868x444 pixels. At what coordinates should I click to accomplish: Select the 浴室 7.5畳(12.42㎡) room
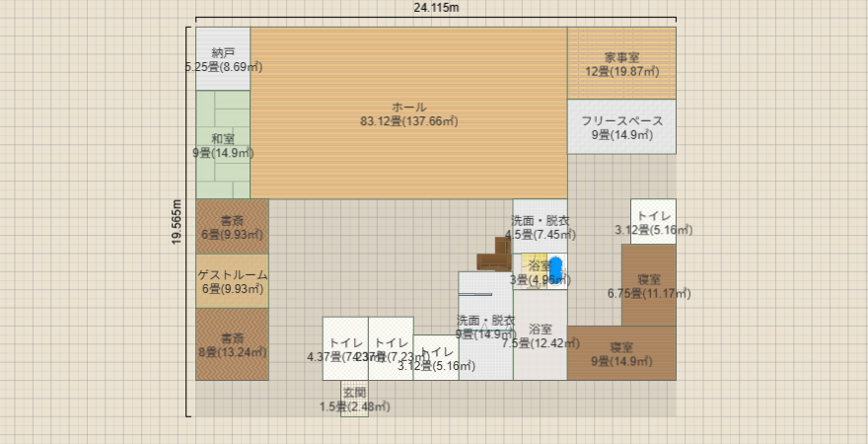(541, 334)
